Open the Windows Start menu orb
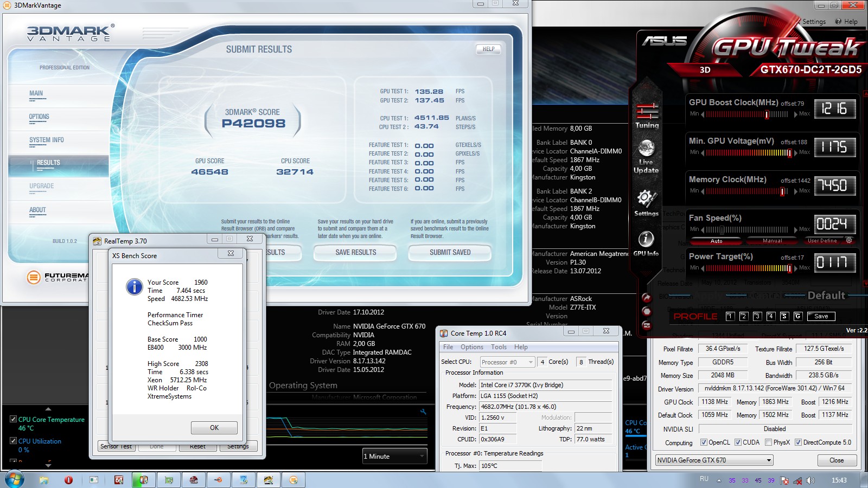The image size is (868, 488). pyautogui.click(x=14, y=480)
